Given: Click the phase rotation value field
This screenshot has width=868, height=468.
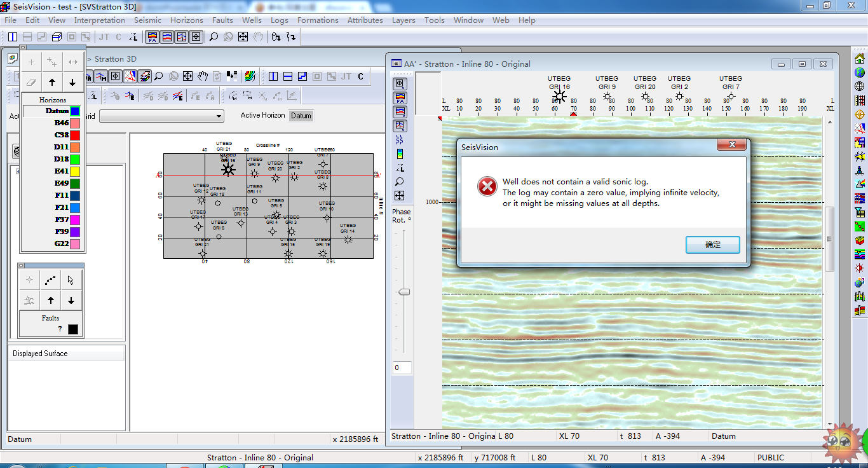Looking at the screenshot, I should [x=402, y=368].
